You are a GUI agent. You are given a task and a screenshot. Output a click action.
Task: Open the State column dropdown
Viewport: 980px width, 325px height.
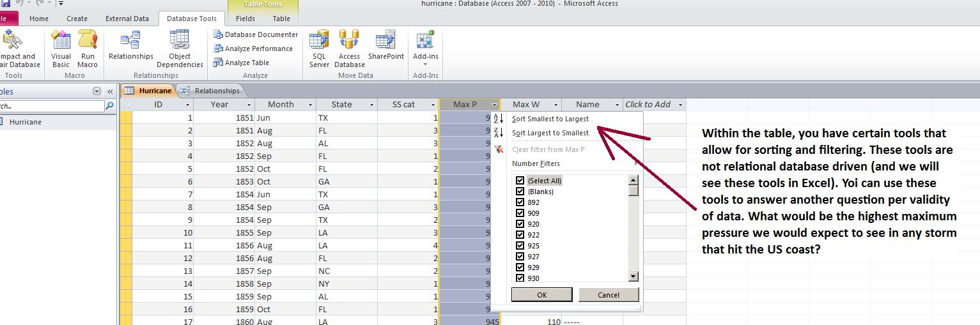(x=371, y=105)
